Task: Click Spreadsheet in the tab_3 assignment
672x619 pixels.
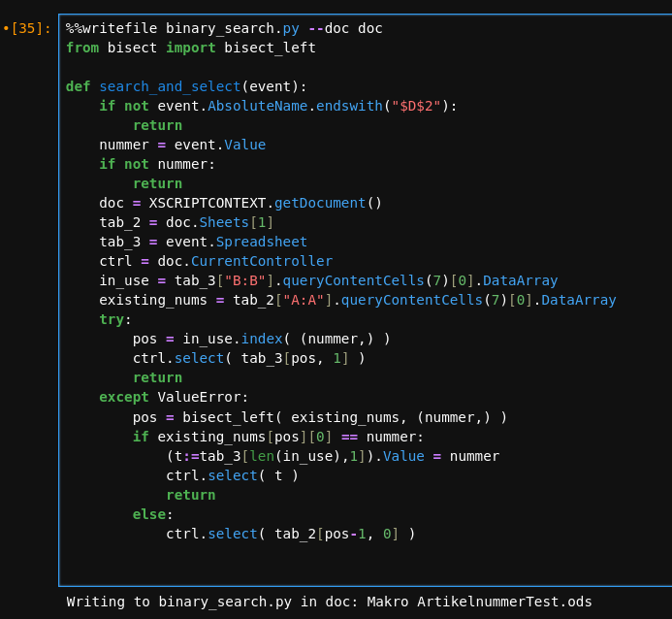Action: coord(261,242)
